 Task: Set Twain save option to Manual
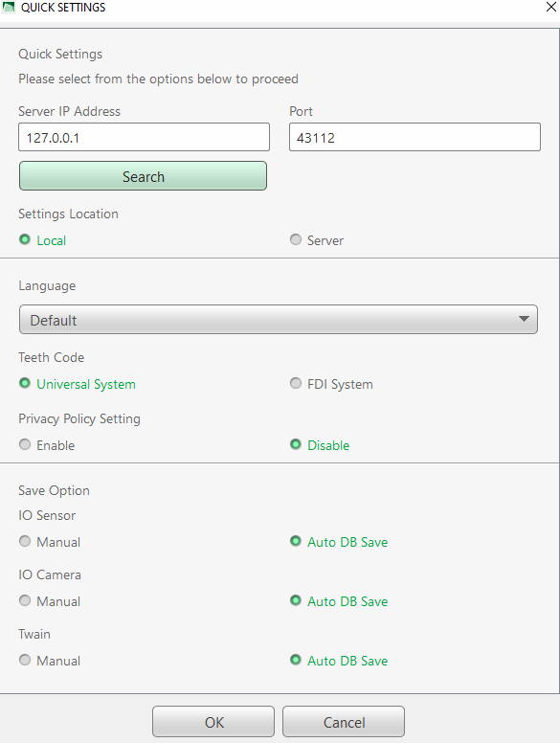coord(50,661)
